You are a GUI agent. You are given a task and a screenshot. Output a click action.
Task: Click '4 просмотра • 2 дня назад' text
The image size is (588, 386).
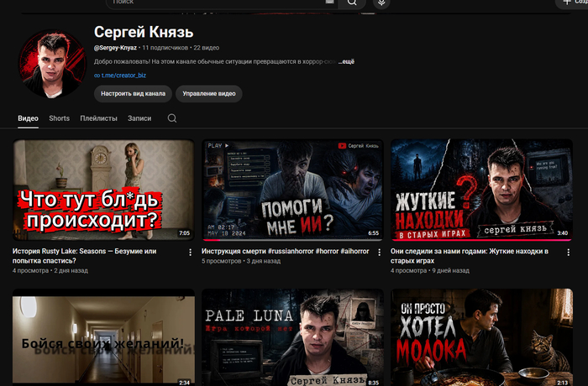tap(50, 270)
